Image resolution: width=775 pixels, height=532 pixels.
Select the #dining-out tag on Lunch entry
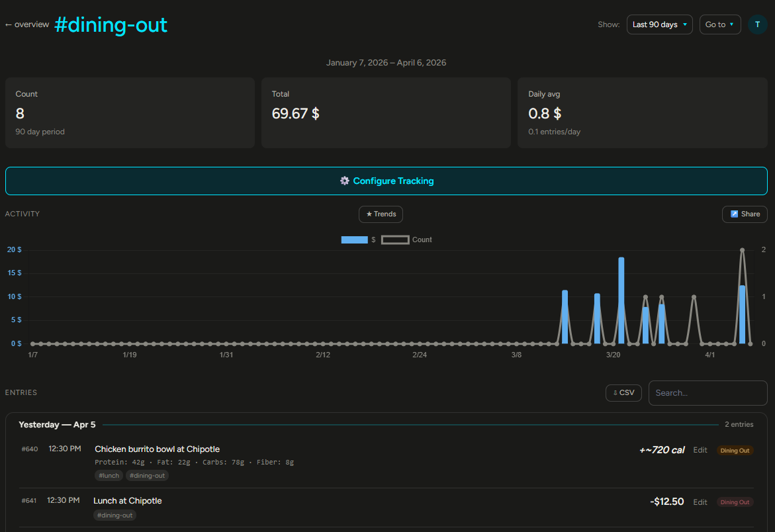[114, 514]
